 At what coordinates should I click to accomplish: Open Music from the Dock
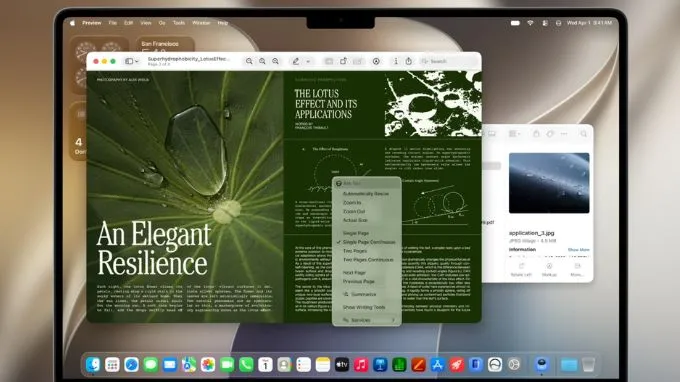tap(361, 365)
